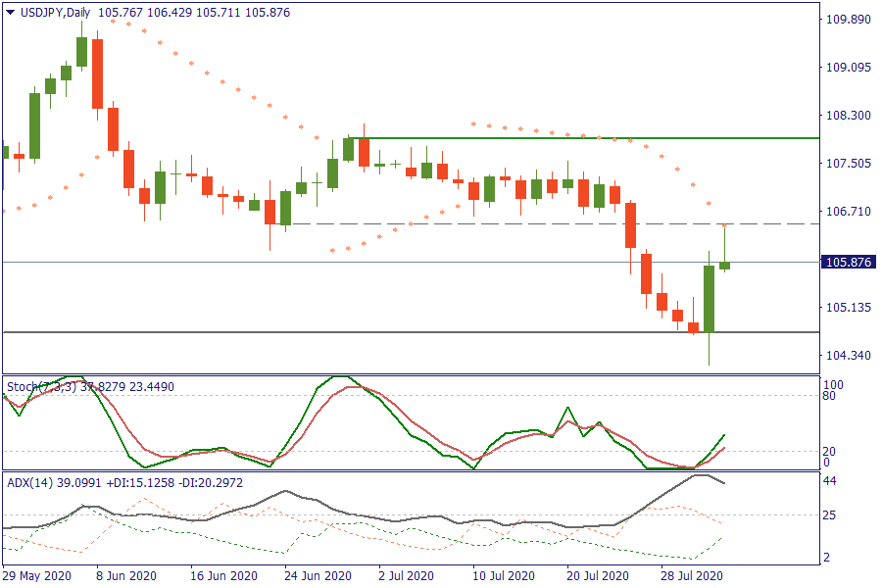882x588 pixels.
Task: Select the Stochastic 20 level label
Action: click(829, 451)
